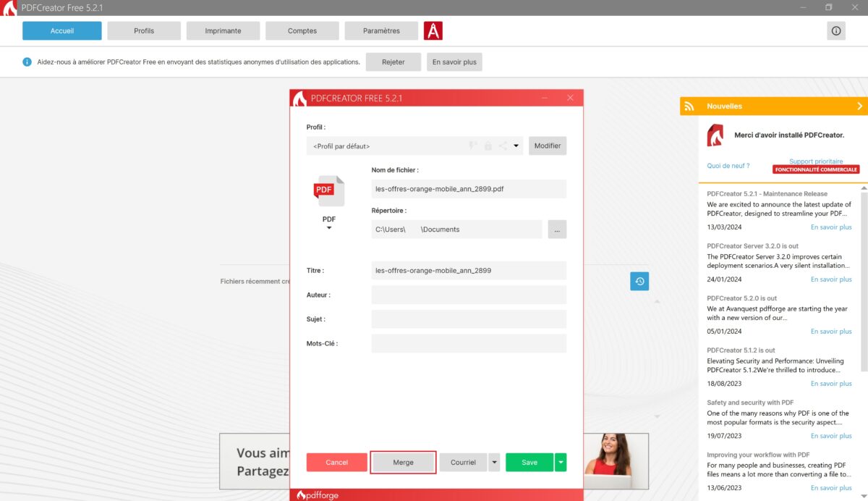Screen dimensions: 868x501
Task: Click the blue info icon beside statistics notice
Action: click(x=27, y=62)
